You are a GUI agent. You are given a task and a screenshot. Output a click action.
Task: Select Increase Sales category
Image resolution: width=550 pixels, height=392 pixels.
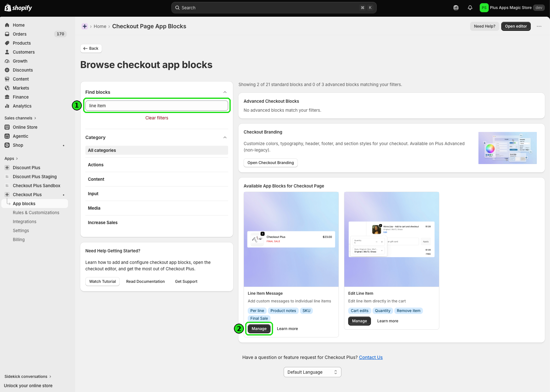pyautogui.click(x=157, y=222)
